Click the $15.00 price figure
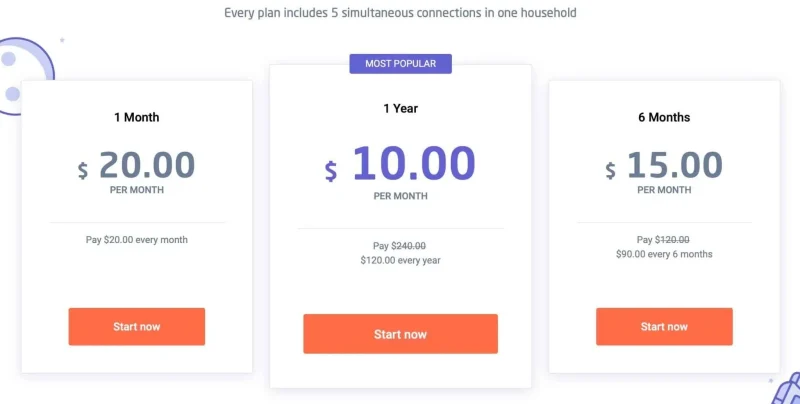The image size is (800, 404). tap(674, 164)
